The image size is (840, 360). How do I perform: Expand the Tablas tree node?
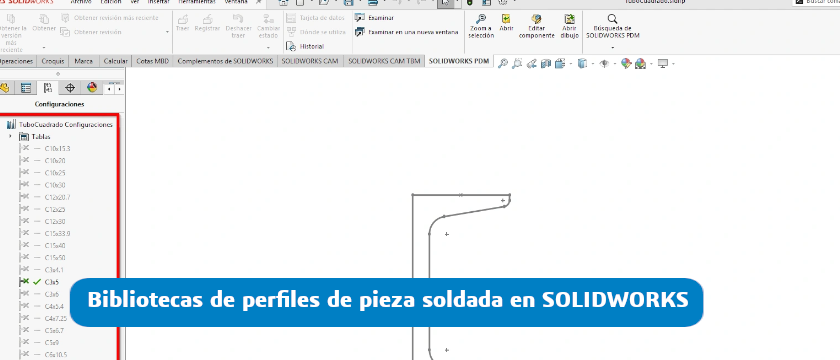[x=10, y=137]
